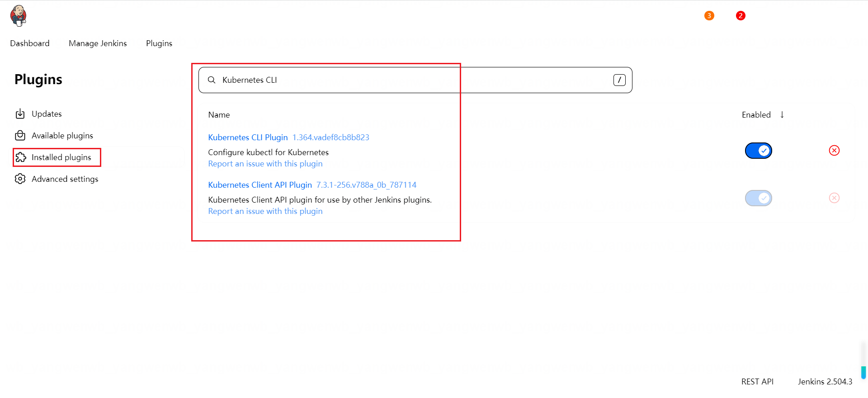Report an issue with Kubernetes Client API Plugin
Viewport: 868px width, 398px height.
[x=265, y=211]
